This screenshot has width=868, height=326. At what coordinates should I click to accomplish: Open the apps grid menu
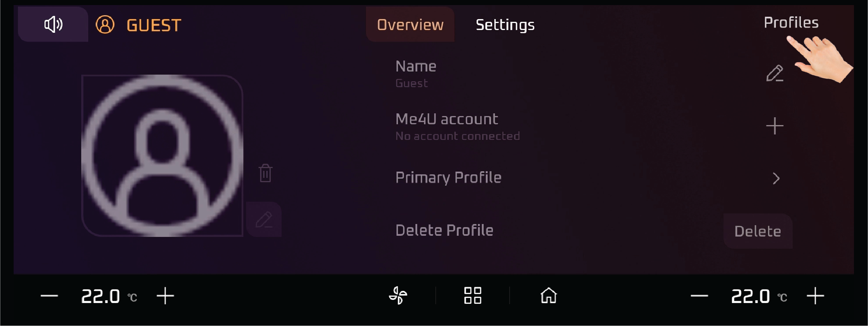tap(473, 296)
